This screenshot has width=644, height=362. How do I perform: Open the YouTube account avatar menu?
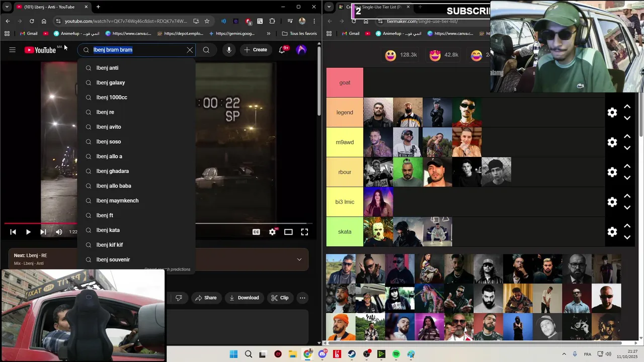[301, 50]
